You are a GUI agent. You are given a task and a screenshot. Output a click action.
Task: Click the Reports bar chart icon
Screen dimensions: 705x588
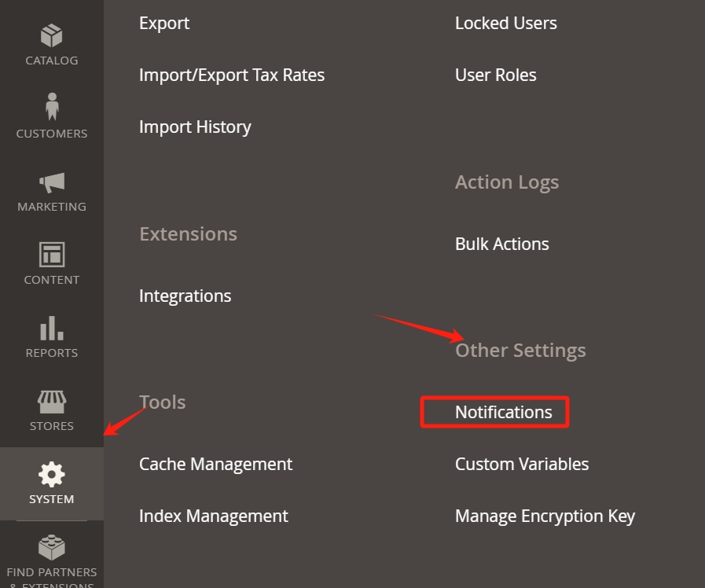click(x=52, y=328)
